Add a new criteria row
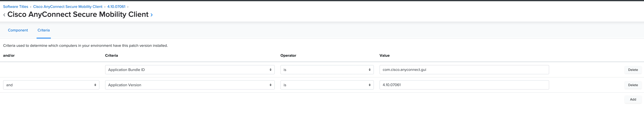The image size is (644, 134). click(633, 99)
